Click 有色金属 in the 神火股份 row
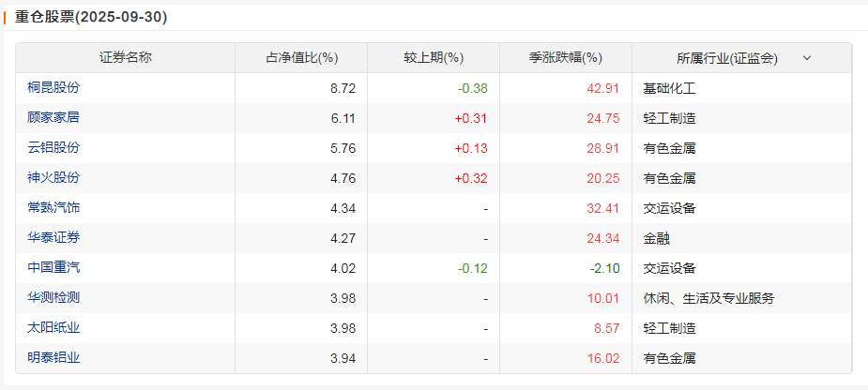868x390 pixels. pos(669,178)
